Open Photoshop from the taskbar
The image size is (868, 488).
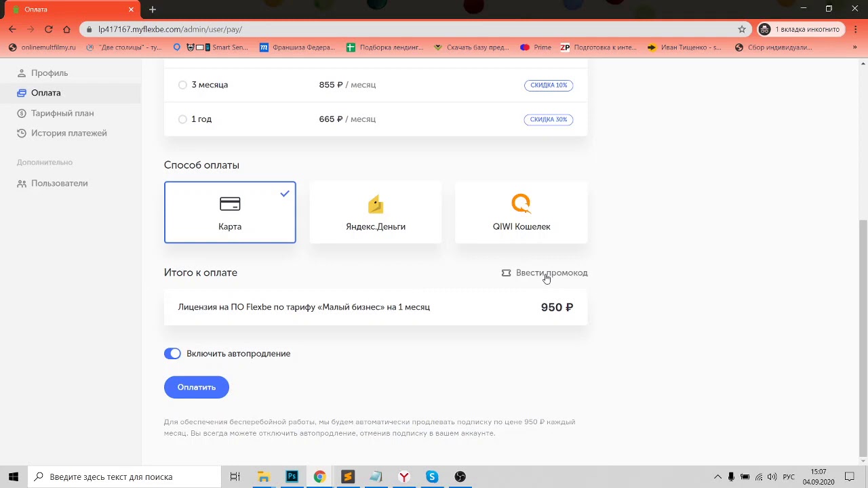pos(292,476)
